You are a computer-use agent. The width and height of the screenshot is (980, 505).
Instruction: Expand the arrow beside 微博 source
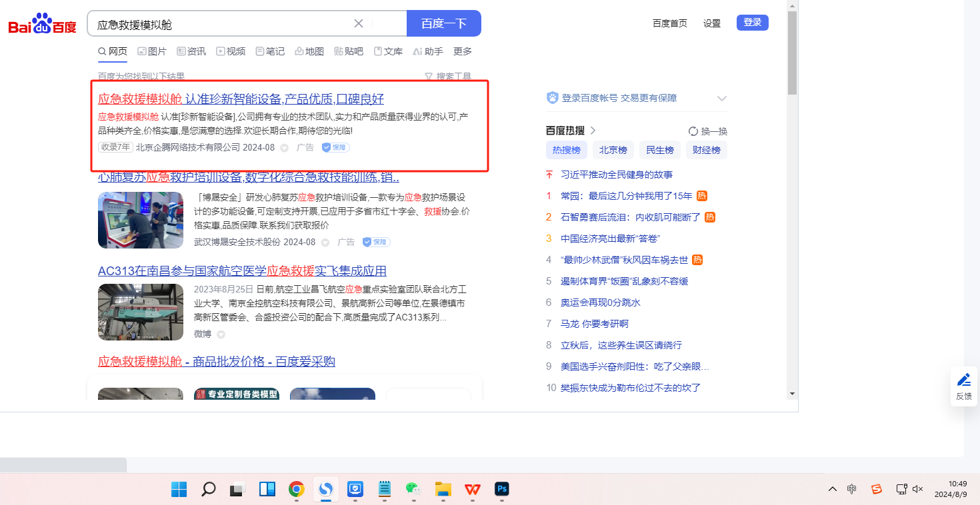pyautogui.click(x=221, y=334)
